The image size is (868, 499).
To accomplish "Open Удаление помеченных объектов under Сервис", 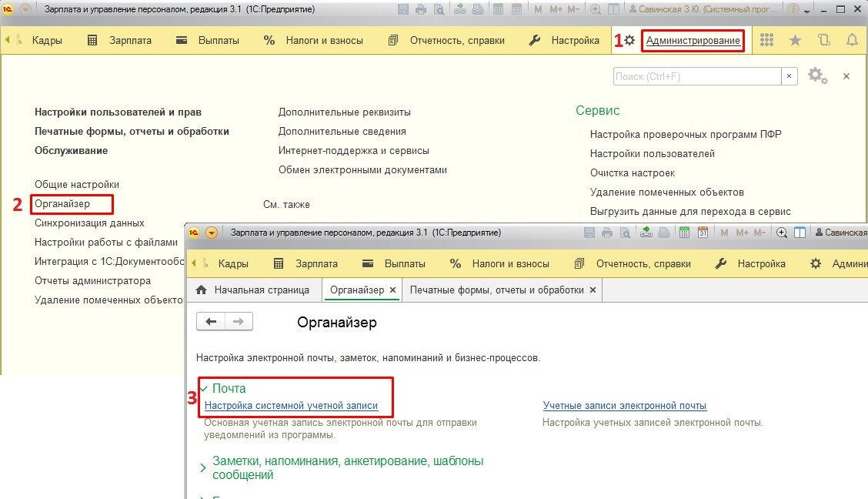I will [667, 193].
